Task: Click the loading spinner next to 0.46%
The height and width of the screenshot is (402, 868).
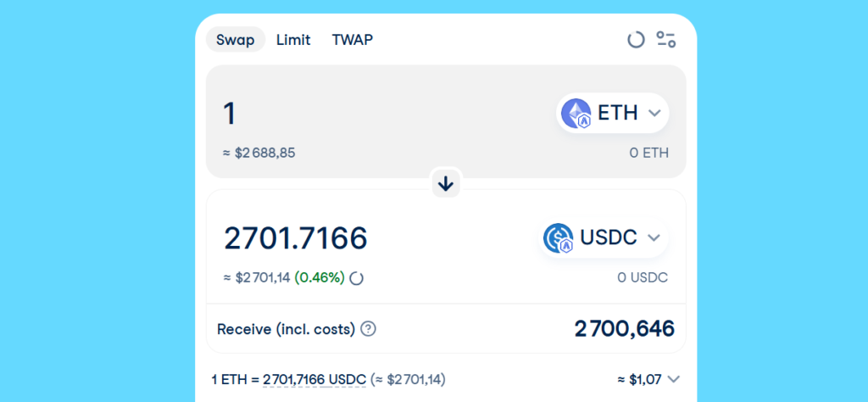Action: 357,278
